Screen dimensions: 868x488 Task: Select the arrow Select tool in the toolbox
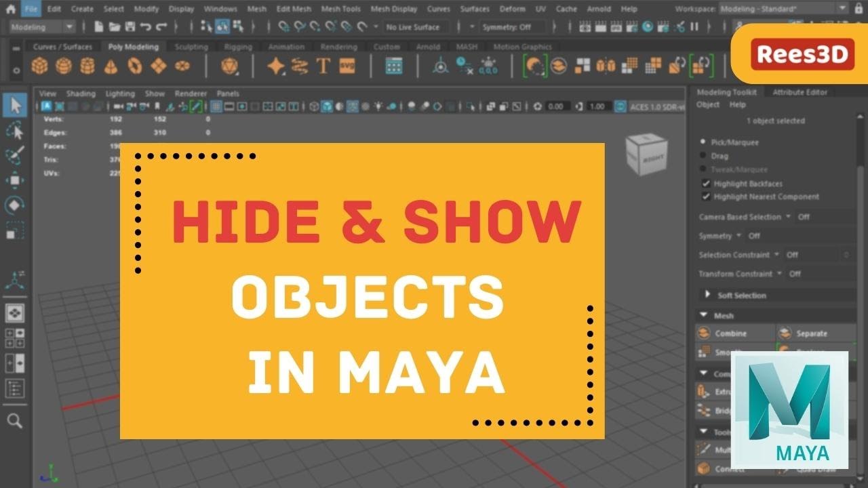pyautogui.click(x=15, y=105)
